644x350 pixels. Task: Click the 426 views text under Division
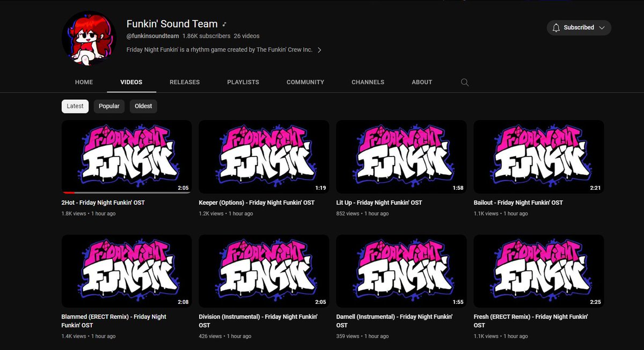point(210,337)
